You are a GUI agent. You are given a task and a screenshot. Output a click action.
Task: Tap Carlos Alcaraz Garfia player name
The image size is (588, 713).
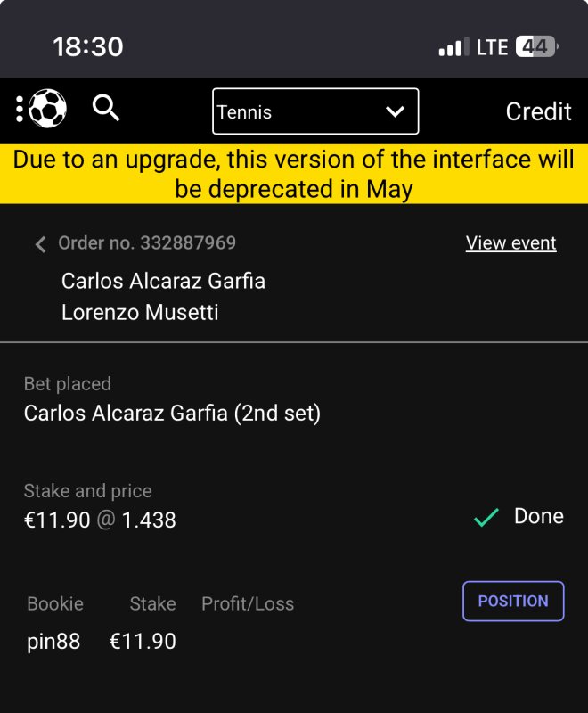coord(163,281)
